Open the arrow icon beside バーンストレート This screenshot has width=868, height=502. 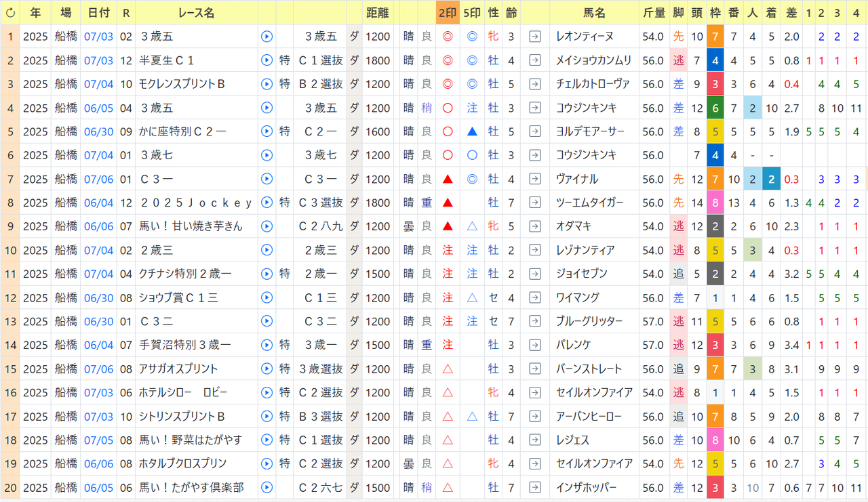(535, 369)
